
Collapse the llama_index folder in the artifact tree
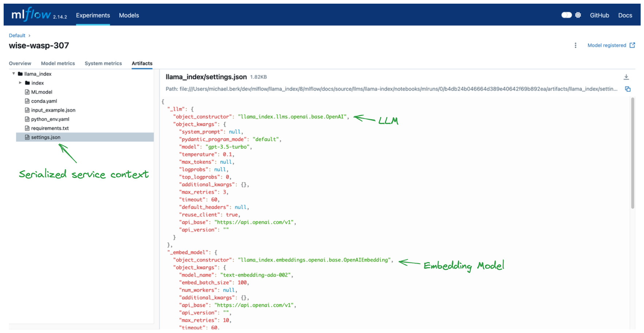click(14, 73)
